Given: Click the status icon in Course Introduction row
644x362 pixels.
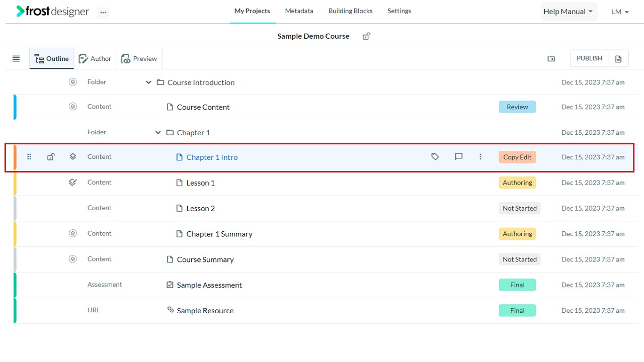Looking at the screenshot, I should coord(73,82).
